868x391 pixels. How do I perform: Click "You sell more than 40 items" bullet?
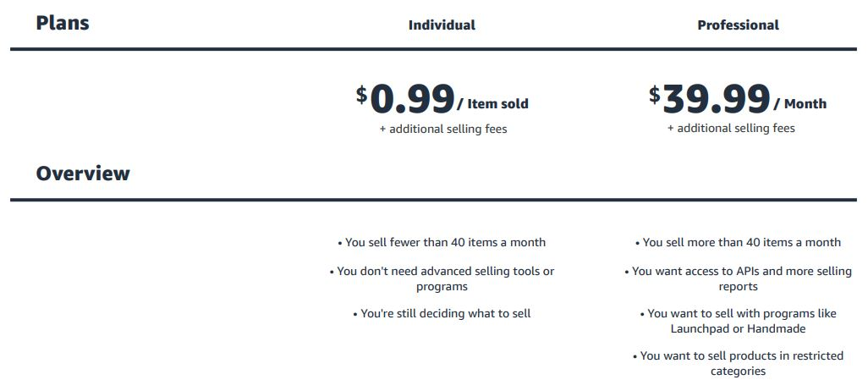[x=738, y=243]
